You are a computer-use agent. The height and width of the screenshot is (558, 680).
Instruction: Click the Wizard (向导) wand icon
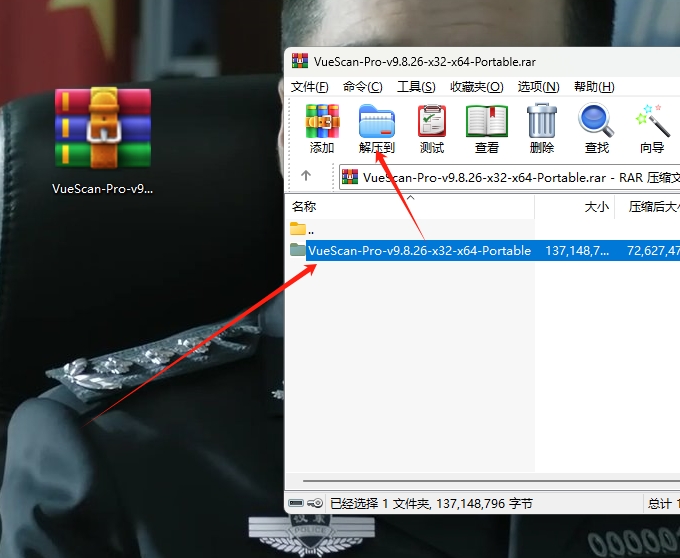[652, 120]
